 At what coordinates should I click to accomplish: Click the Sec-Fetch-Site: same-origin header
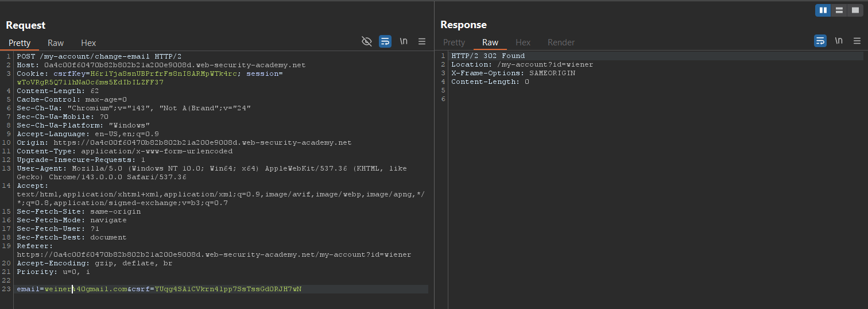click(79, 211)
